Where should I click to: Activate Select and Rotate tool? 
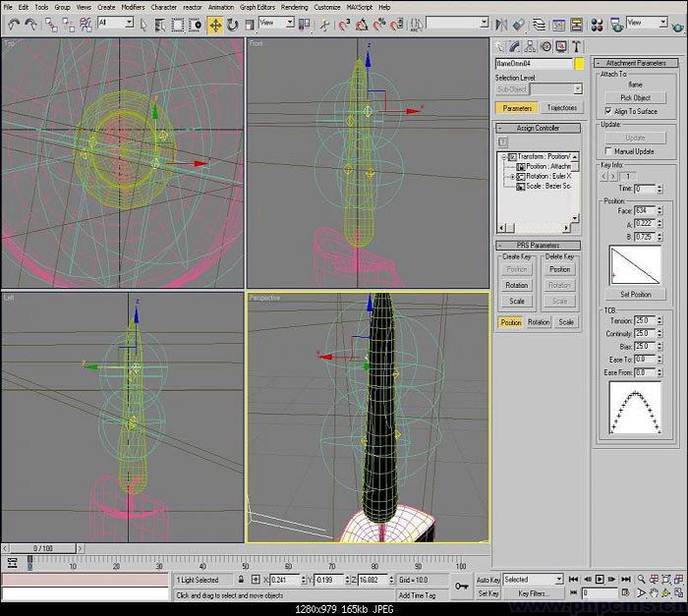pos(233,25)
